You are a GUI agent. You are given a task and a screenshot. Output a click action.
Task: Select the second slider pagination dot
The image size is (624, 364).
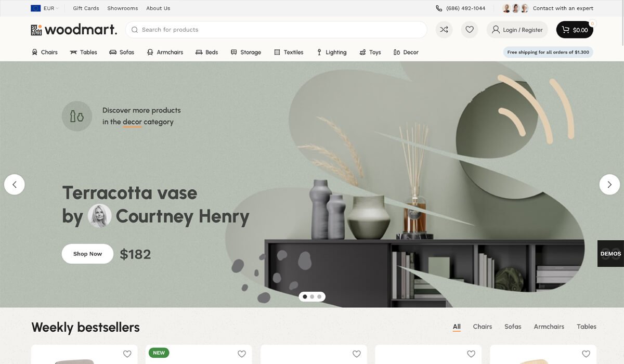tap(312, 296)
